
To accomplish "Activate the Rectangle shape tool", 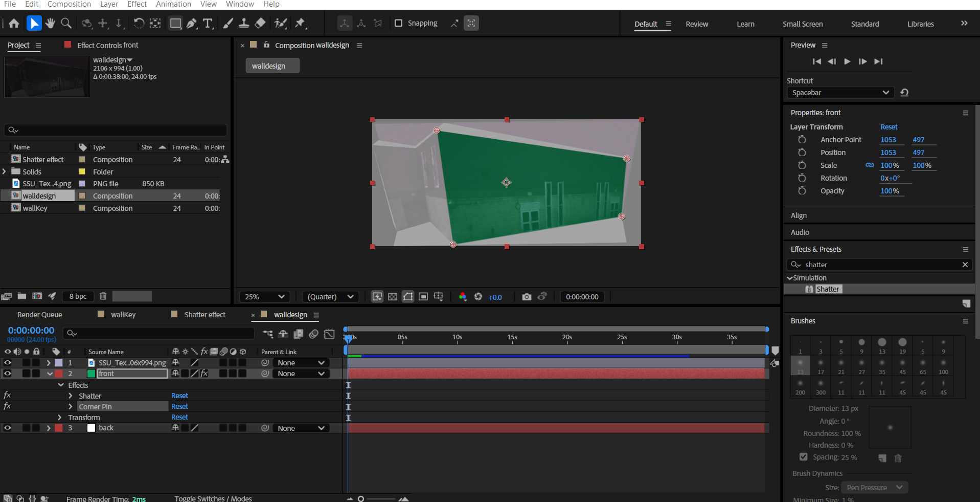I will tap(175, 24).
